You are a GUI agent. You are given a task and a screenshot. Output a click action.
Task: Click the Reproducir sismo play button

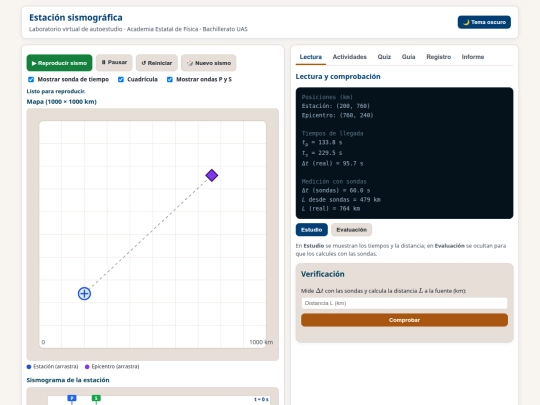click(59, 63)
